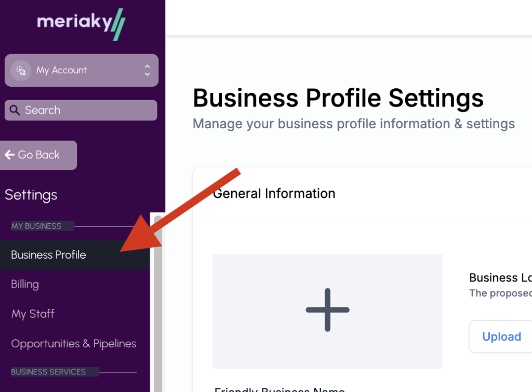Viewport: 532px width, 392px height.
Task: Focus the Search input field
Action: [x=81, y=110]
